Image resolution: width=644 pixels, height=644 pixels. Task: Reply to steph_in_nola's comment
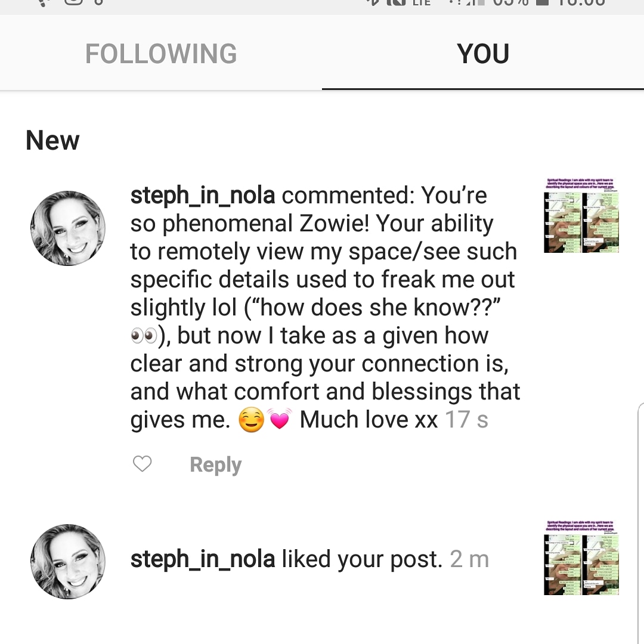(x=215, y=465)
